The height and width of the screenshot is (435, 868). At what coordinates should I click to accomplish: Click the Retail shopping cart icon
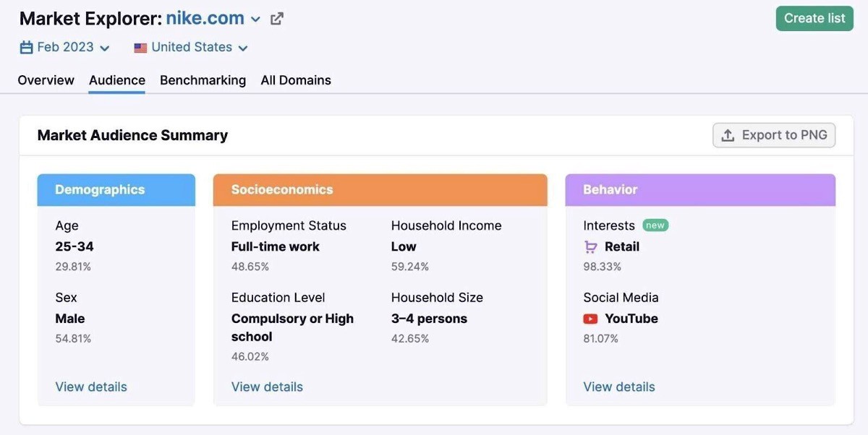click(591, 247)
